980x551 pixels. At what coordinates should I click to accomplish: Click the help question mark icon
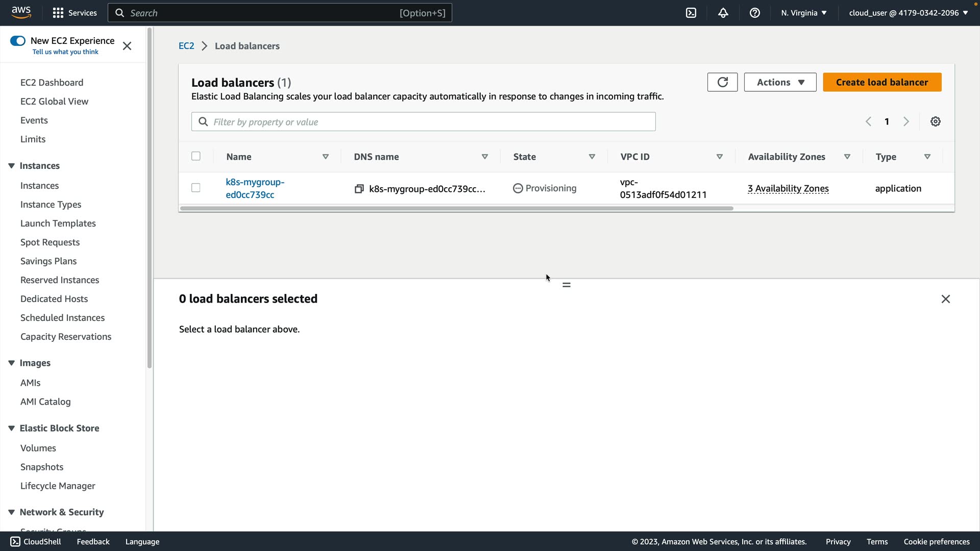pyautogui.click(x=754, y=13)
